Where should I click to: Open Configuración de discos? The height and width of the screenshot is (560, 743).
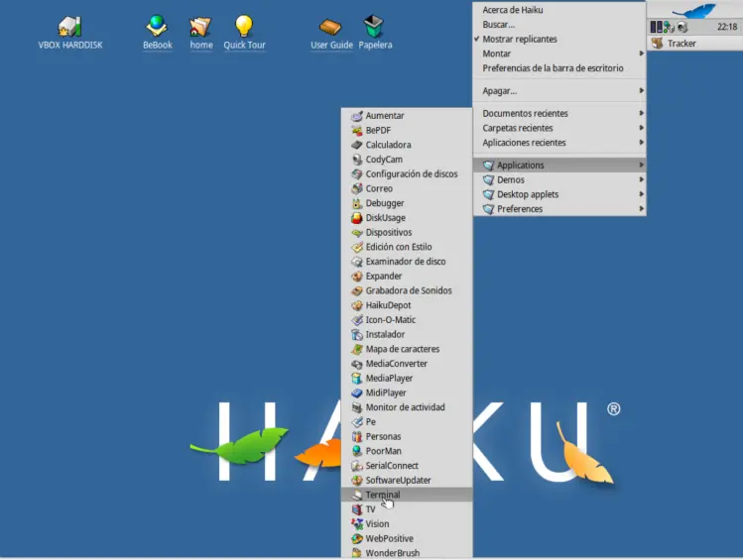[x=407, y=174]
